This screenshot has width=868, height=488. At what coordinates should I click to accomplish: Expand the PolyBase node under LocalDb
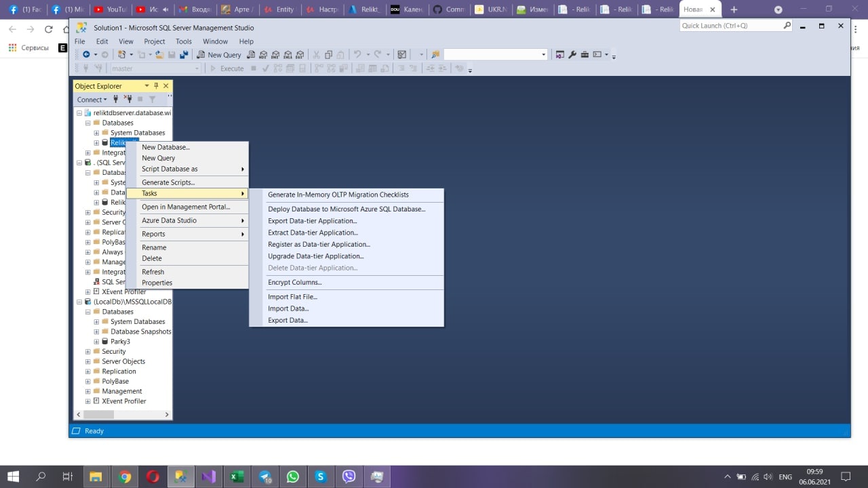coord(87,382)
